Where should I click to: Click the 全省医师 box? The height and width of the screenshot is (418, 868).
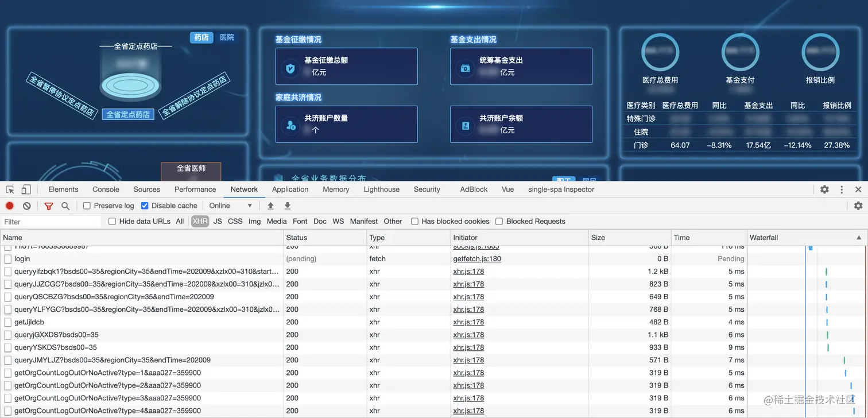pyautogui.click(x=191, y=171)
